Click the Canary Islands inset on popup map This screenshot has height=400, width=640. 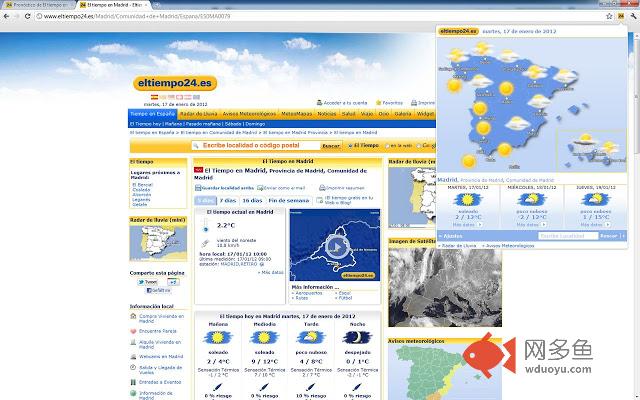point(592,151)
